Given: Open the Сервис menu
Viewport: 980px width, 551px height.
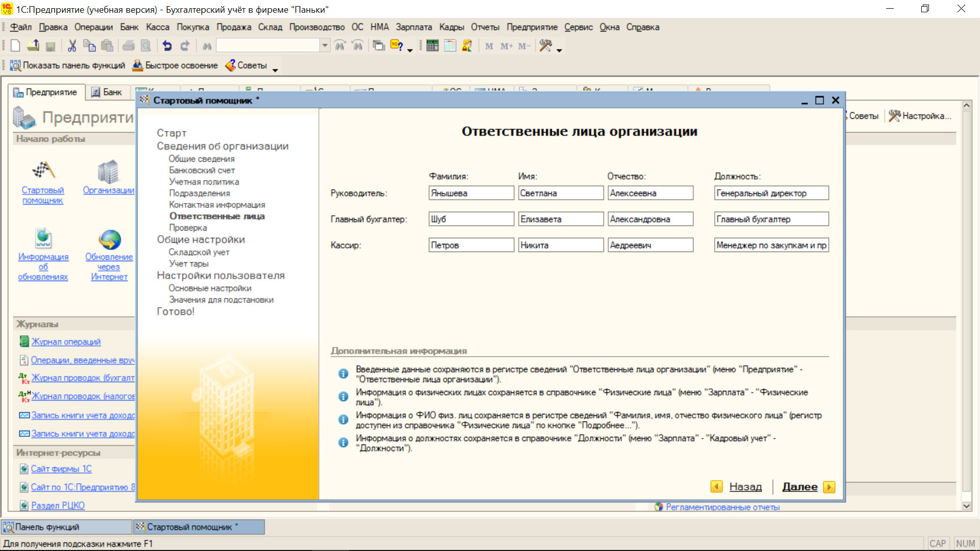Looking at the screenshot, I should point(578,27).
